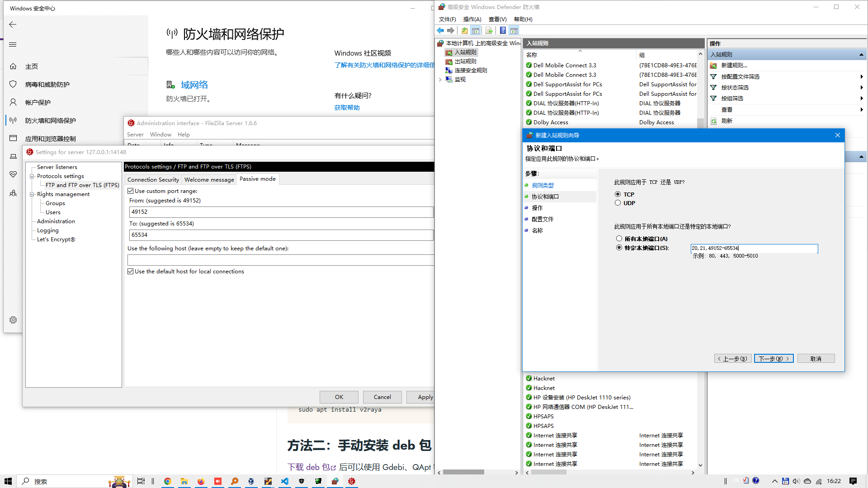Screen dimensions: 868x488
Task: Open the 操作(A) menu
Action: click(472, 19)
